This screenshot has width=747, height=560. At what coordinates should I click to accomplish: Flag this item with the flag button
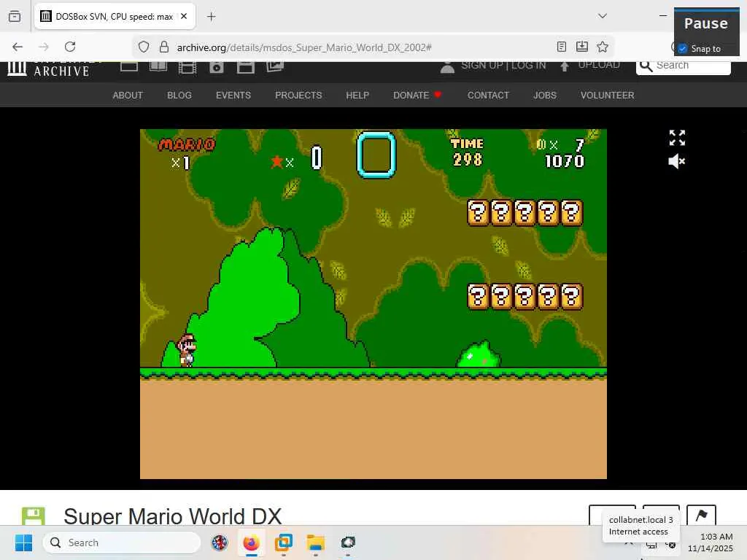[701, 516]
